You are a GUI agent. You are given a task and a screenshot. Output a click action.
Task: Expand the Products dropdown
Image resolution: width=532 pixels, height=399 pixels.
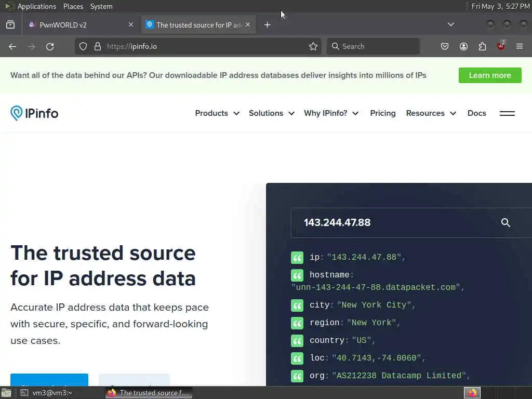tap(217, 113)
